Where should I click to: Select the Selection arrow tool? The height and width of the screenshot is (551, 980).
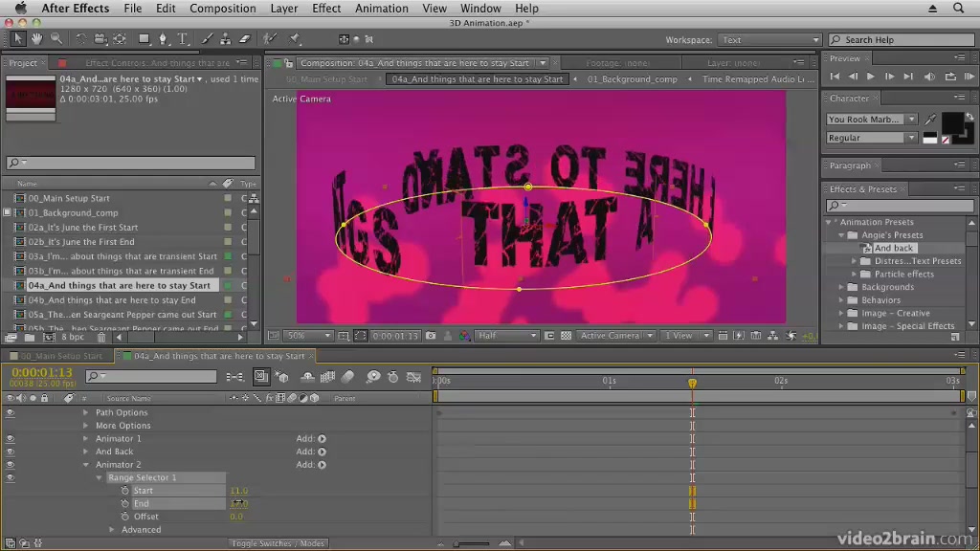tap(17, 38)
